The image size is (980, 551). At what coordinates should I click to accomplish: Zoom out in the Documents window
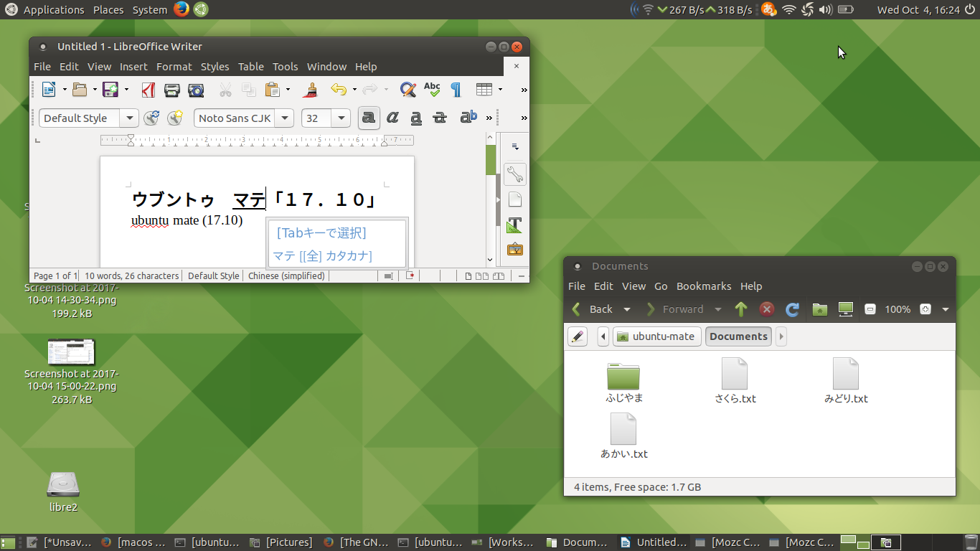point(870,309)
